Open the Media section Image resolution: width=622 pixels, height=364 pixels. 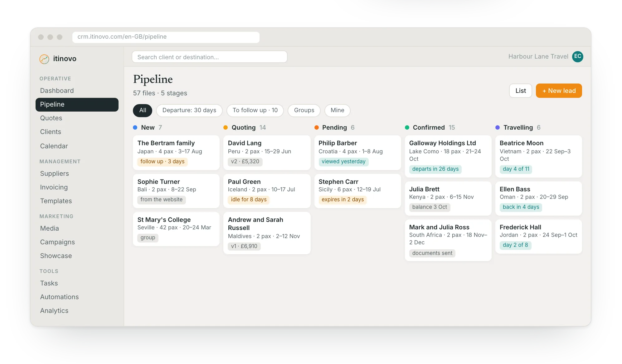[x=77, y=228]
